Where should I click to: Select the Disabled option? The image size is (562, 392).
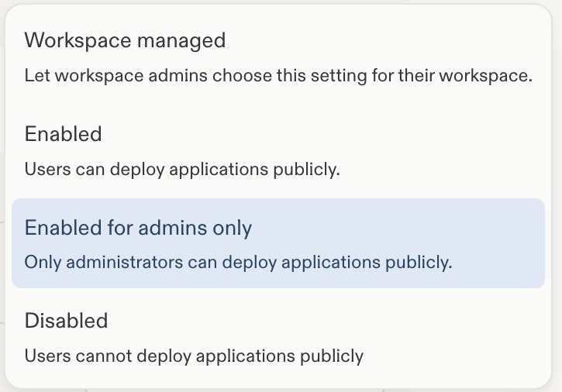278,337
